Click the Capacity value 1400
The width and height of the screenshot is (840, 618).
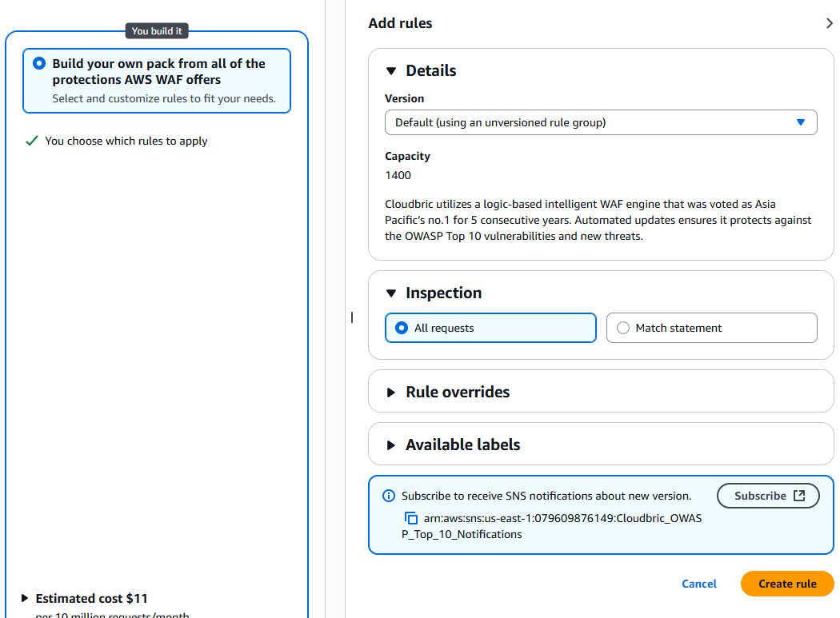point(398,175)
